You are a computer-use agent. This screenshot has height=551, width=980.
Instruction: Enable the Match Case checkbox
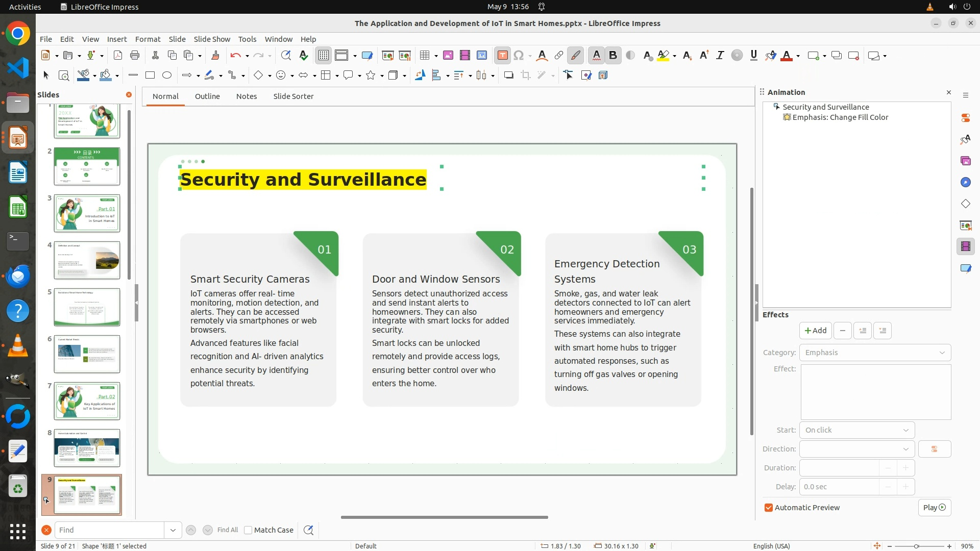coord(249,530)
